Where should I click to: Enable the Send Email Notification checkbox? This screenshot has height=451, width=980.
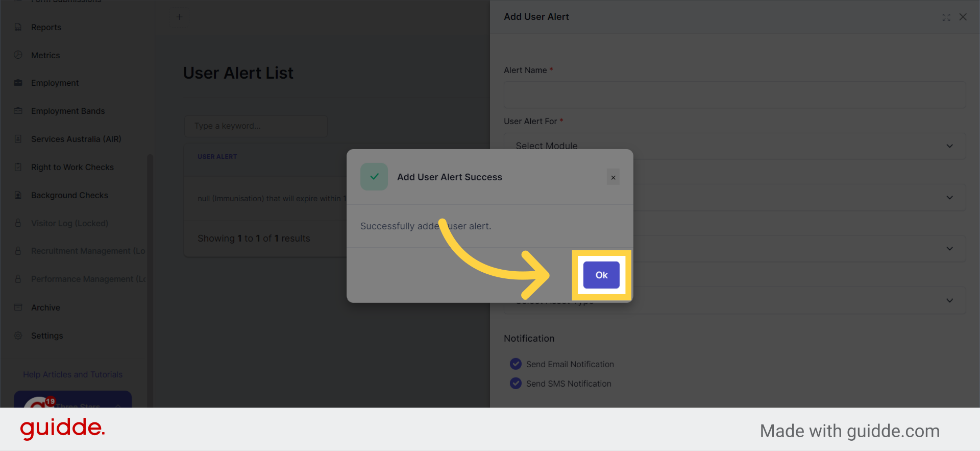tap(516, 364)
